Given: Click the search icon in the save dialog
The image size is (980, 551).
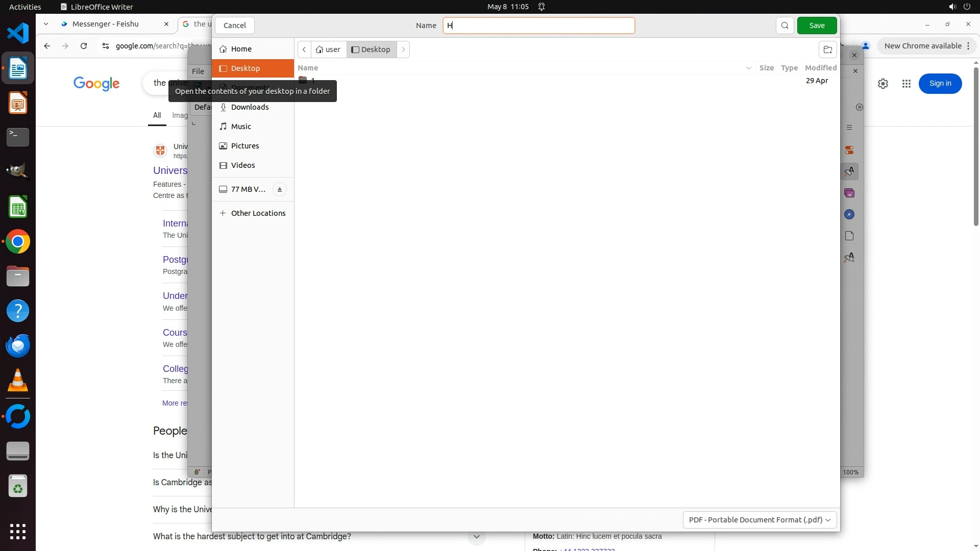Looking at the screenshot, I should (785, 26).
